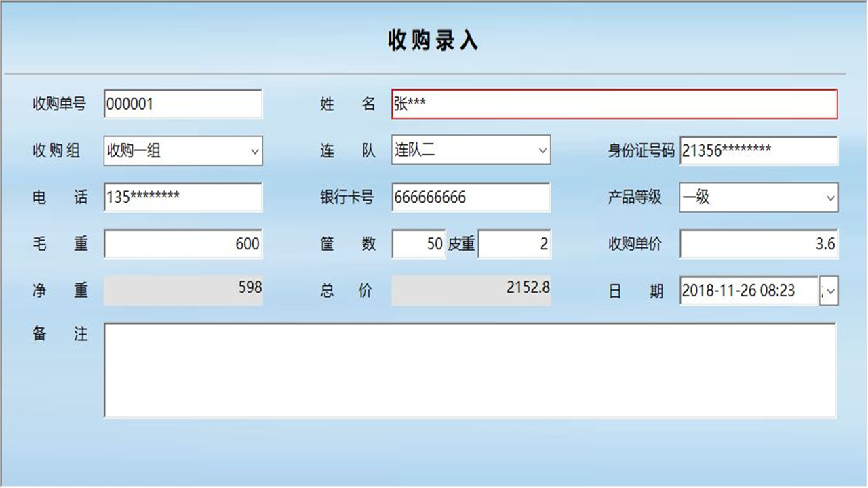Viewport: 868px width, 488px height.
Task: Open the 日期 date picker dropdown
Action: click(829, 291)
